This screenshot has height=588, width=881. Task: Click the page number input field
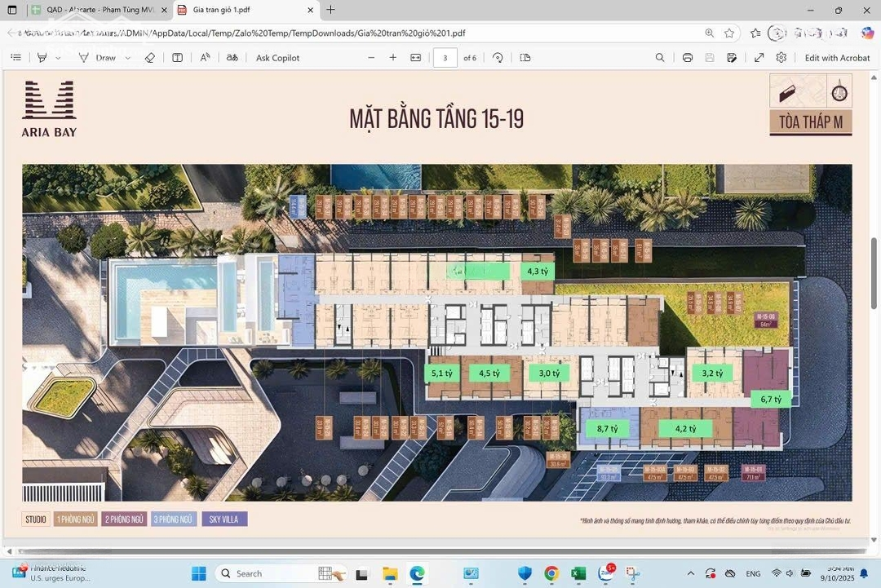[445, 58]
